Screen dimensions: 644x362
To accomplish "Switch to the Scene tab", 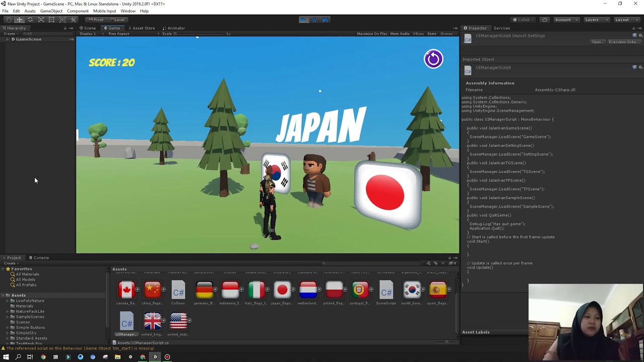I will 88,28.
